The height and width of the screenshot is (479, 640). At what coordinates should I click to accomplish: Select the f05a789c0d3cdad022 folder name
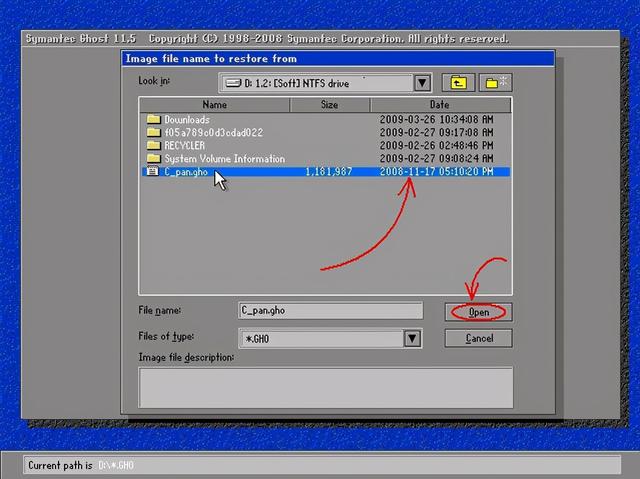click(x=213, y=133)
